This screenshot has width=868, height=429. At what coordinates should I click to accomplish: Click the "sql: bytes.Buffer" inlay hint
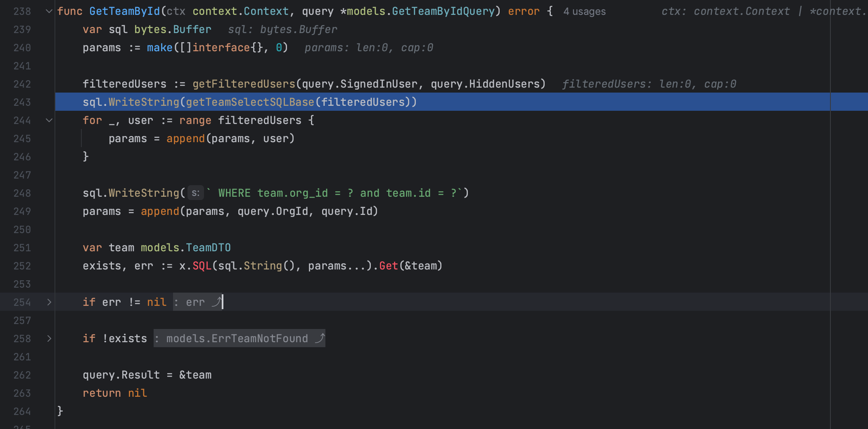click(x=283, y=29)
